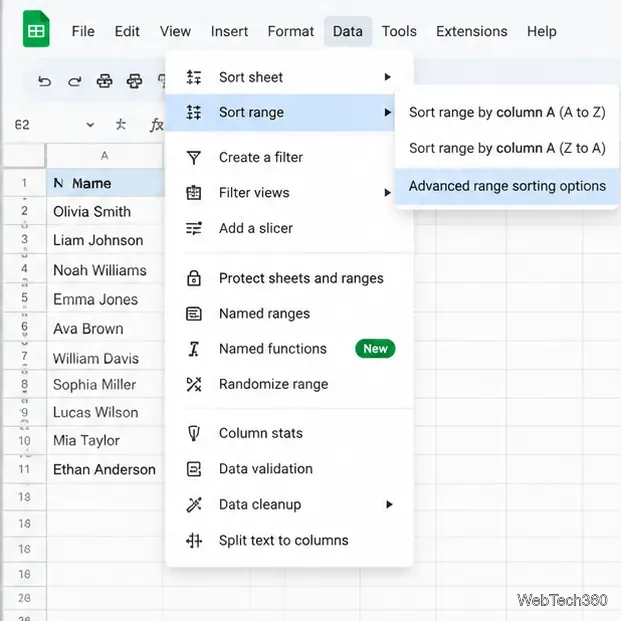
Task: Select Data validation menu entry
Action: click(x=290, y=469)
